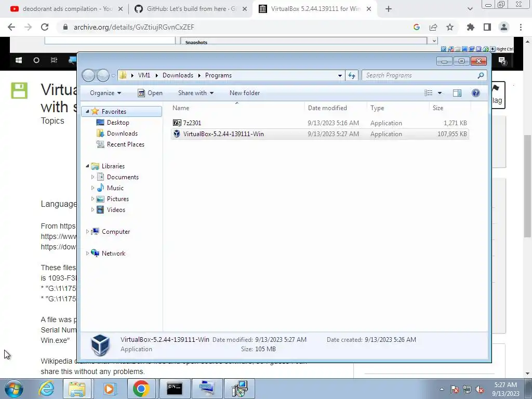Reload the archive.org page
The height and width of the screenshot is (399, 532).
[x=45, y=27]
